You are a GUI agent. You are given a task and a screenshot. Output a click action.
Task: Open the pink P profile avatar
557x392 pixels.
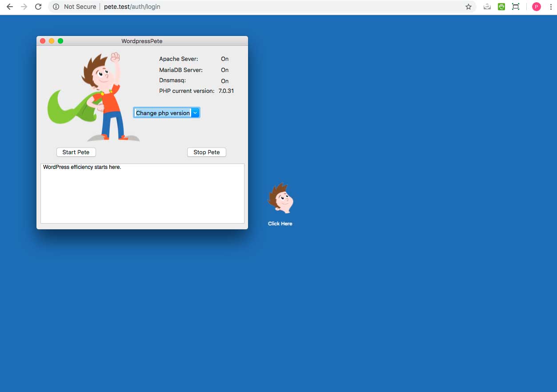537,7
